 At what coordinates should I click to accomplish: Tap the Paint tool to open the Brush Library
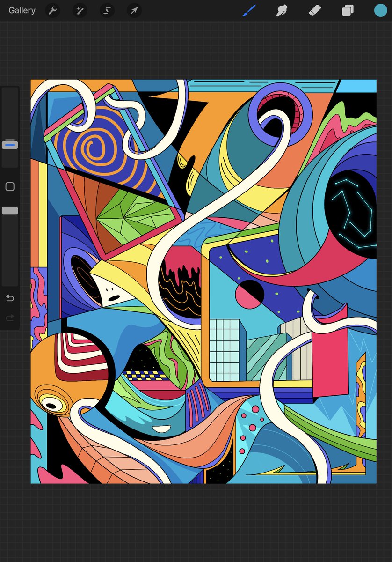[x=248, y=10]
